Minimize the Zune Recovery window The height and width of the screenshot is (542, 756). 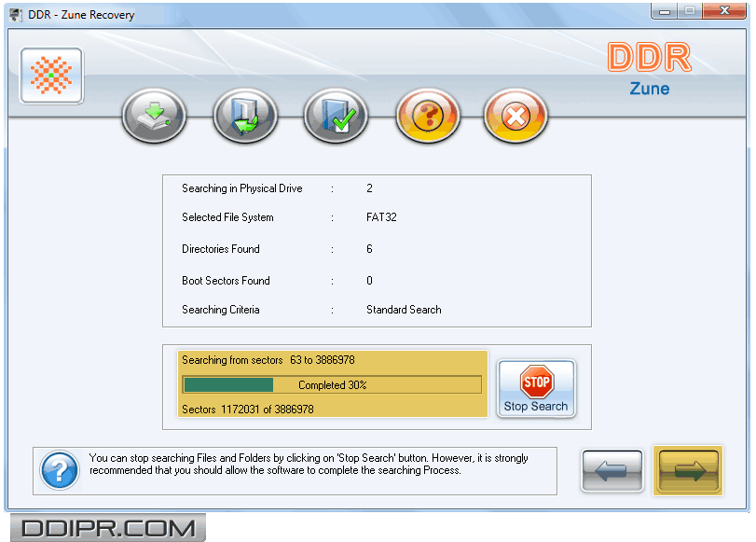[x=665, y=10]
